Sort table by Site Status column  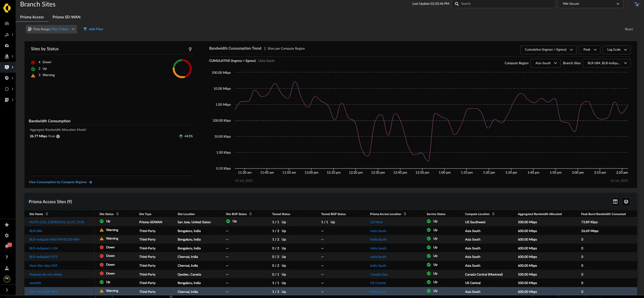click(x=117, y=214)
